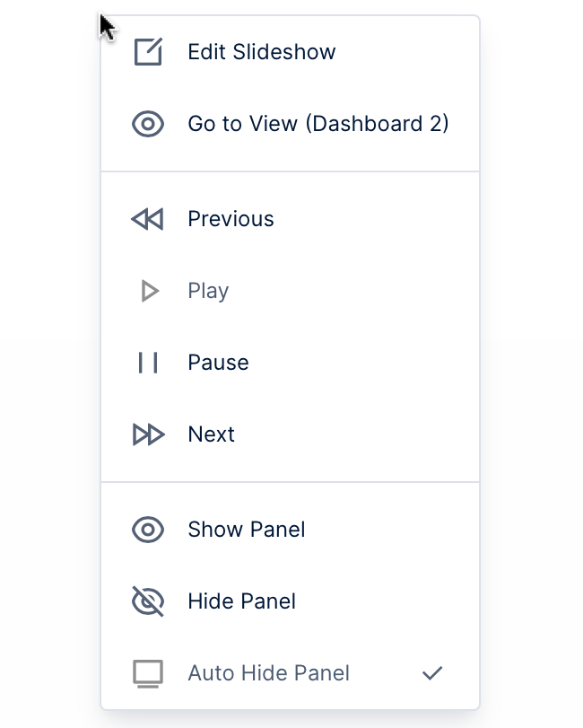This screenshot has height=728, width=583.
Task: Select the Hide Panel text label
Action: point(241,601)
